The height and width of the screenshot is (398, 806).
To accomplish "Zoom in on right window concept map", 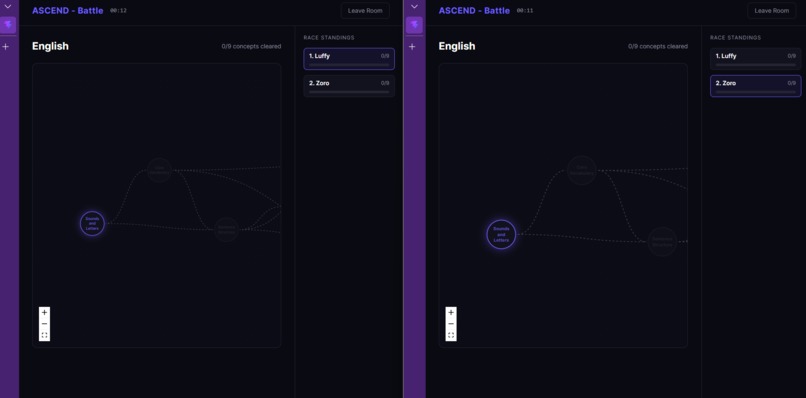I will coord(451,313).
